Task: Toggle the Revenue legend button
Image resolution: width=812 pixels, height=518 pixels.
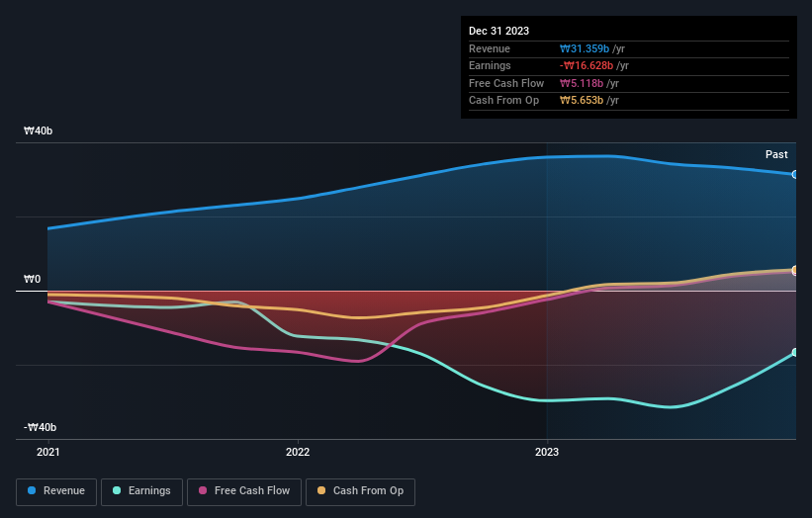Action: click(56, 491)
